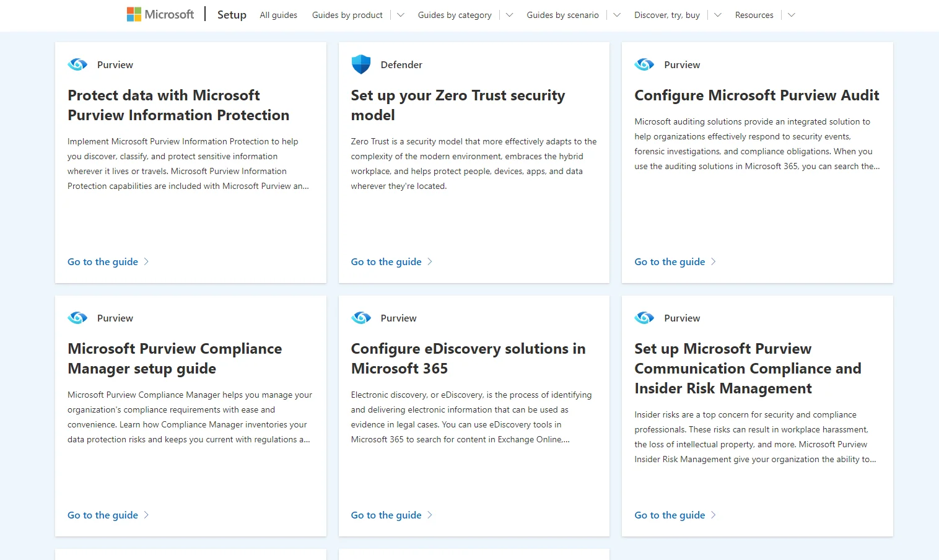The width and height of the screenshot is (939, 560).
Task: Click 'Purview' label on Insider Risk Management card
Action: 682,318
